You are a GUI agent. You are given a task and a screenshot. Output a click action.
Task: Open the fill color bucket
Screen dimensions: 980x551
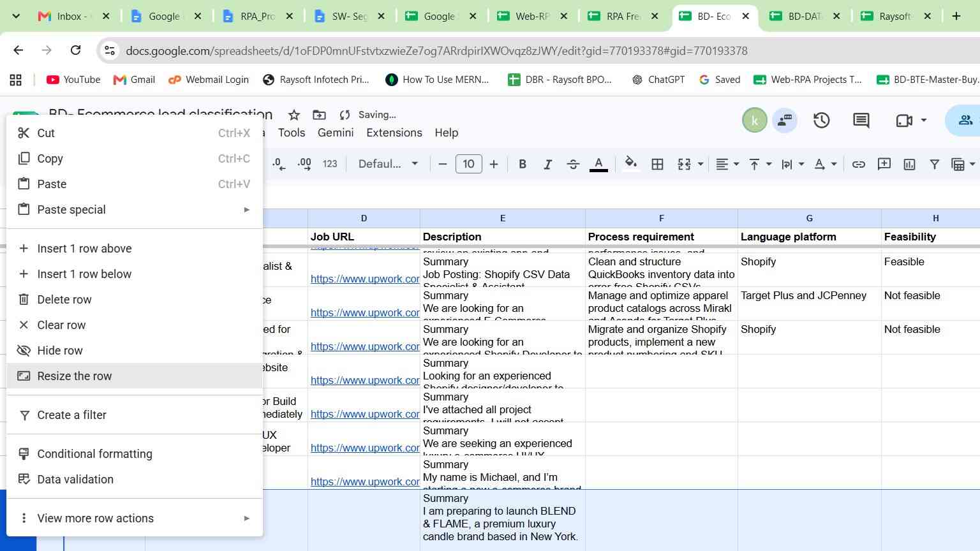pos(631,164)
